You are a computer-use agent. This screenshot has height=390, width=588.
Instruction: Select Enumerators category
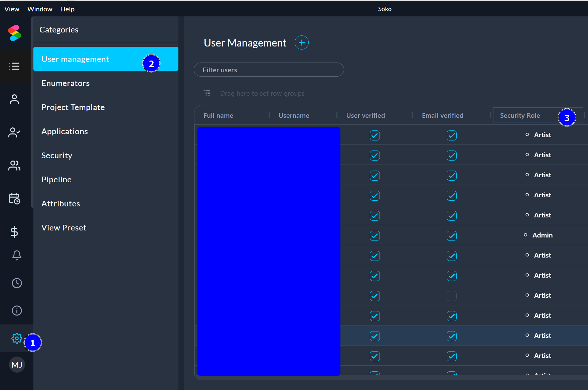coord(65,83)
